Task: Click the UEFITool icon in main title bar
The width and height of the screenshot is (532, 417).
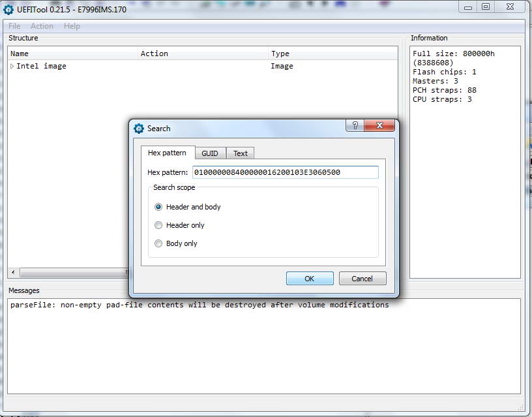Action: 8,9
